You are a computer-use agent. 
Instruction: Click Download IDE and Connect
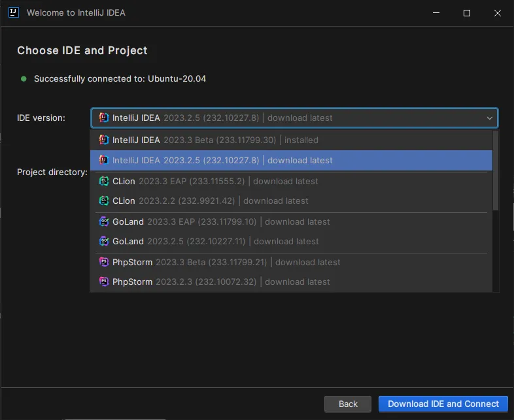(443, 404)
